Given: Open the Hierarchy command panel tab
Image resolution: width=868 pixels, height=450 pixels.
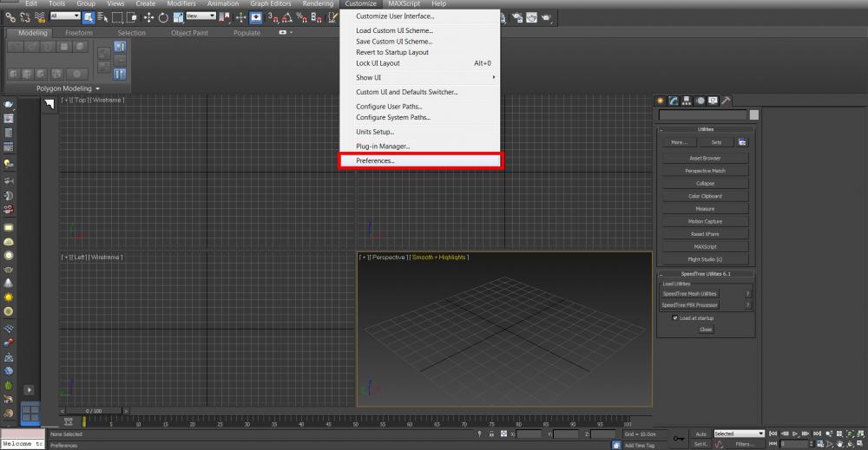Looking at the screenshot, I should [687, 101].
